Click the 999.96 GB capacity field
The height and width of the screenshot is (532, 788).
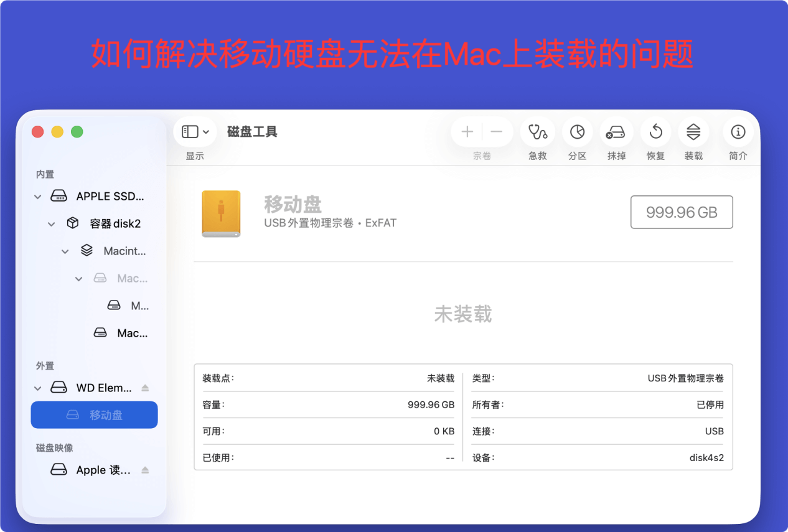pos(682,212)
